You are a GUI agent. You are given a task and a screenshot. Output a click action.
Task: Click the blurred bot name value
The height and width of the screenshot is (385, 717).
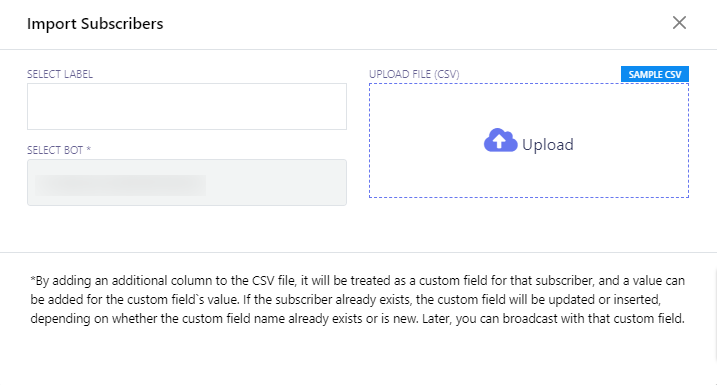[120, 185]
